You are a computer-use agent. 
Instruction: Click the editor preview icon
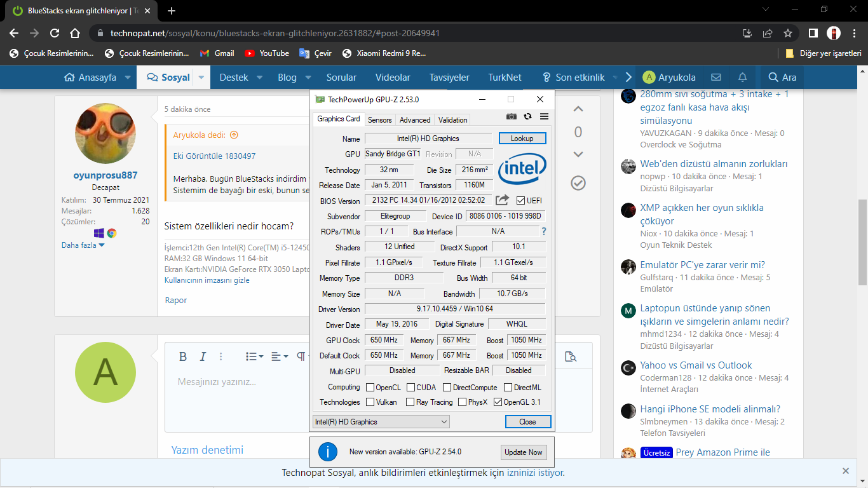(570, 356)
